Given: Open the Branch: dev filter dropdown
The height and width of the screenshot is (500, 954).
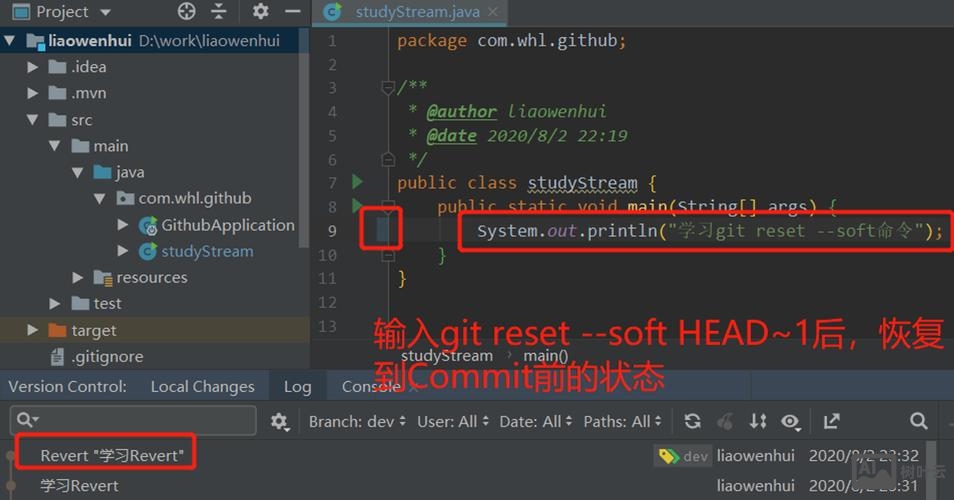Looking at the screenshot, I should (357, 422).
